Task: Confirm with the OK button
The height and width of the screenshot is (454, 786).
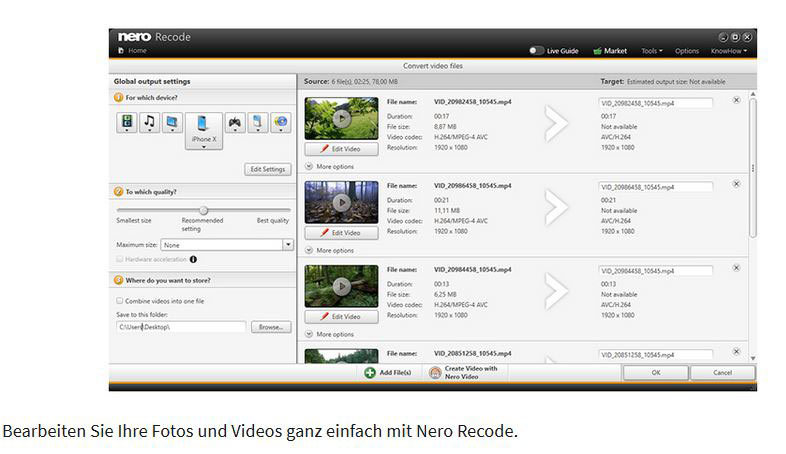Action: point(656,372)
